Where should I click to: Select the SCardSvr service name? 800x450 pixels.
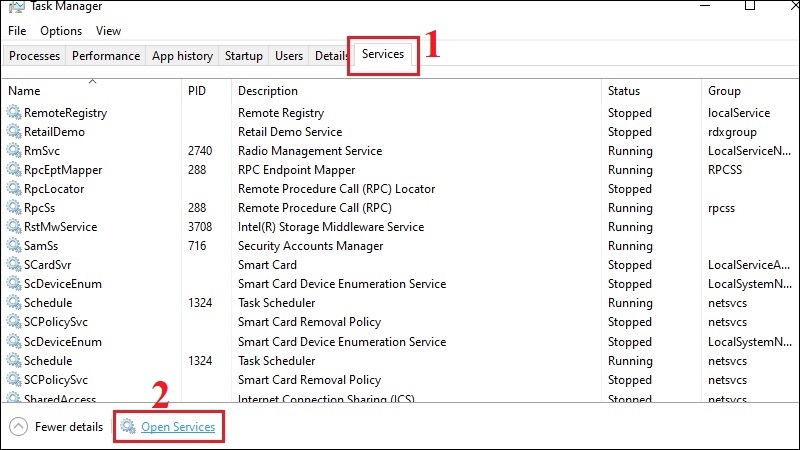[47, 265]
